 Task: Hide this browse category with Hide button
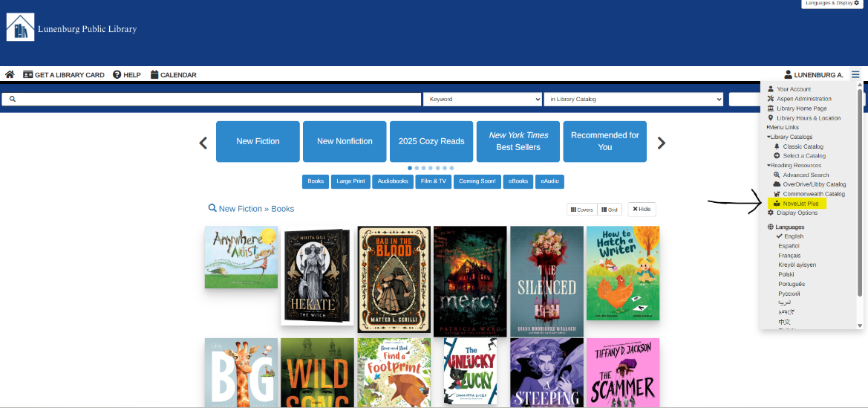tap(642, 209)
